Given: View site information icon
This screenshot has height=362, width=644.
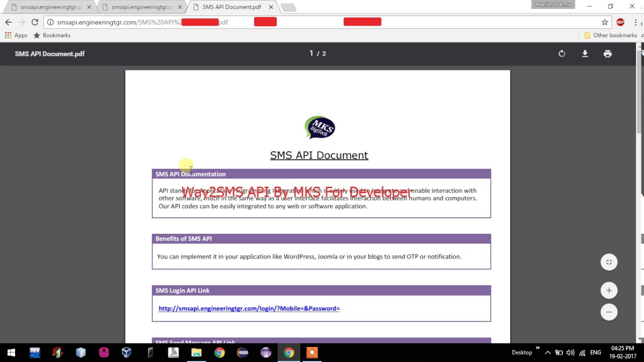Looking at the screenshot, I should [x=50, y=22].
